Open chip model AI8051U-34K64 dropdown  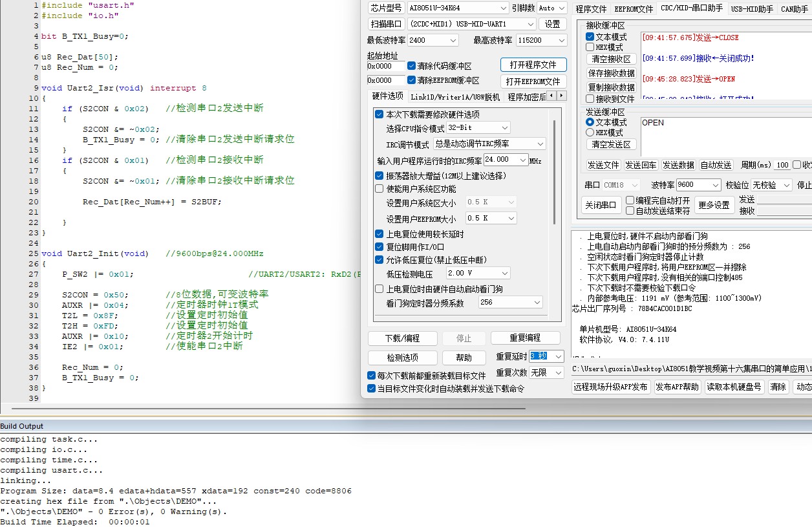point(458,8)
